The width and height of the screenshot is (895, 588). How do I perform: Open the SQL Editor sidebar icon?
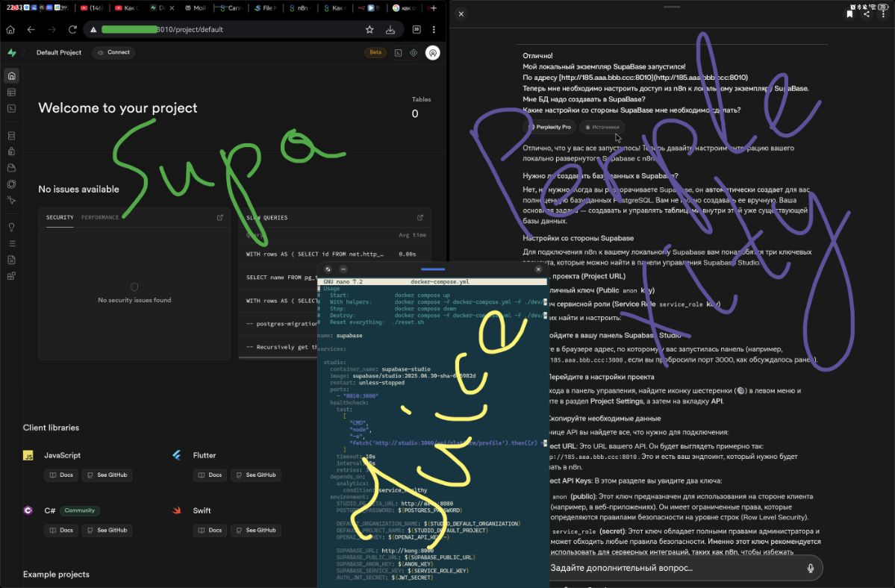coord(11,108)
